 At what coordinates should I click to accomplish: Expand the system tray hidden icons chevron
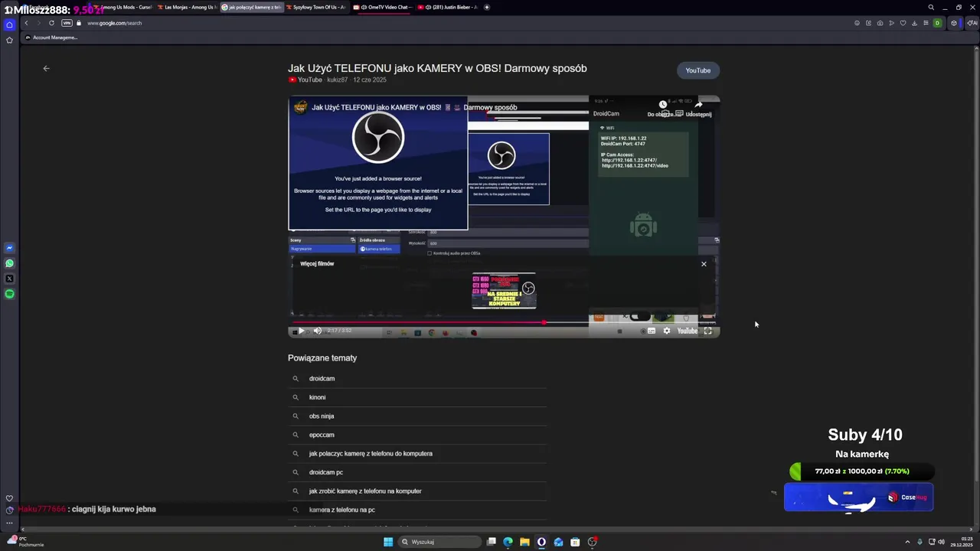[x=907, y=542]
